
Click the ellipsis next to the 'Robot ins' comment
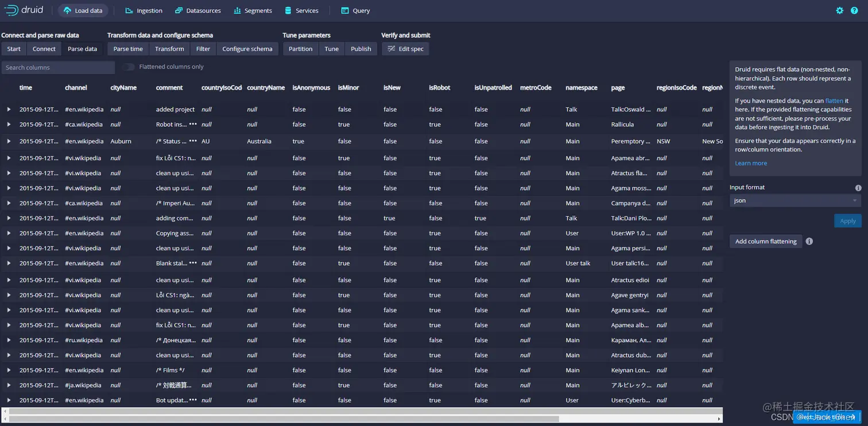pos(193,124)
